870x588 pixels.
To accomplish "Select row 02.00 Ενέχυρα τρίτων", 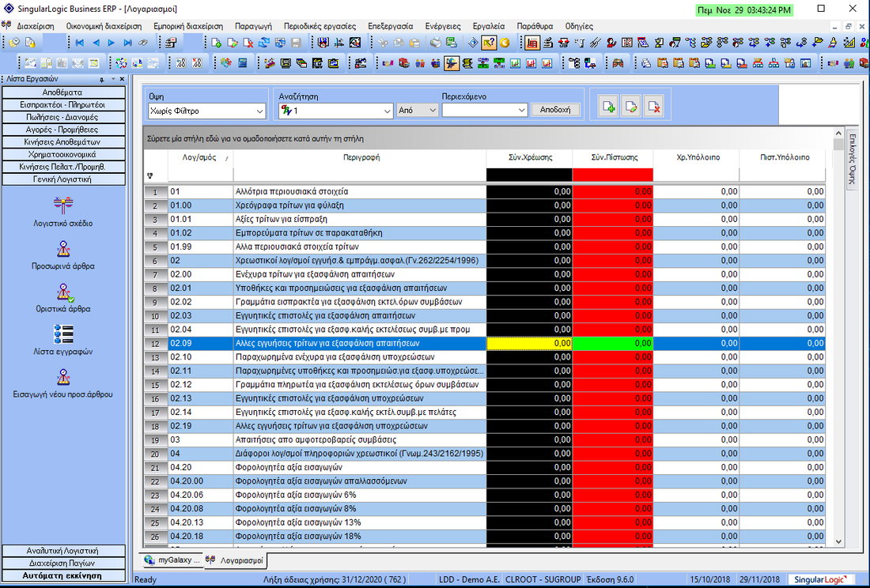I will [x=484, y=274].
